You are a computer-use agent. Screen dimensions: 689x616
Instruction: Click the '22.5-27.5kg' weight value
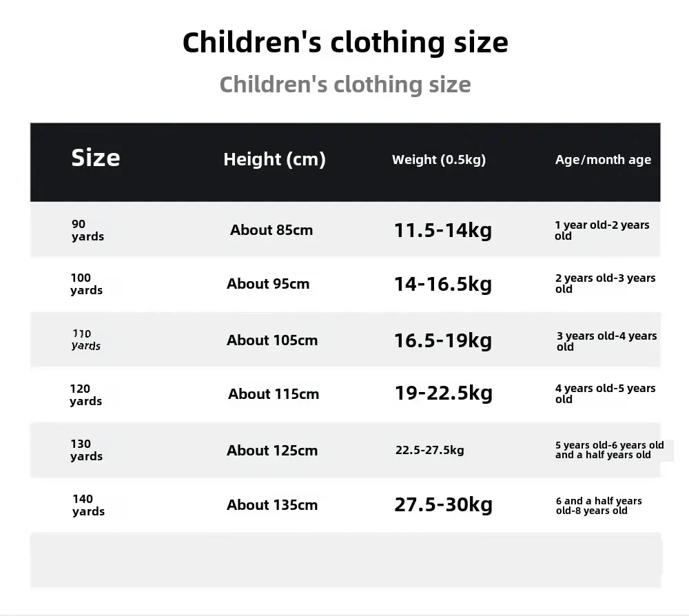pyautogui.click(x=429, y=450)
